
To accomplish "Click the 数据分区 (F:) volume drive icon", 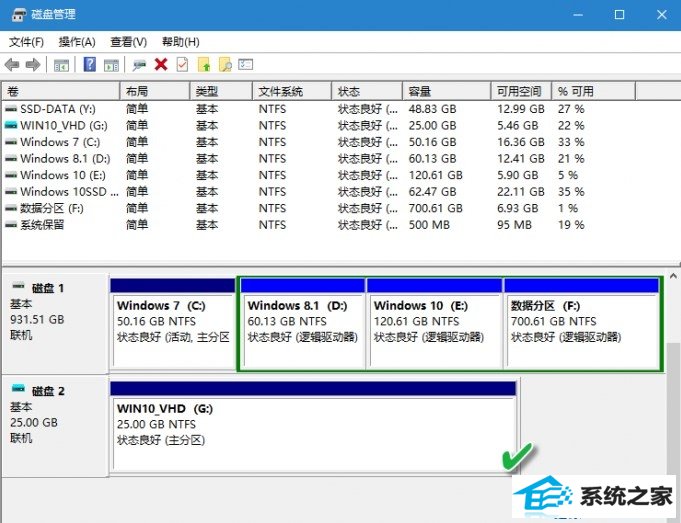I will click(x=11, y=208).
